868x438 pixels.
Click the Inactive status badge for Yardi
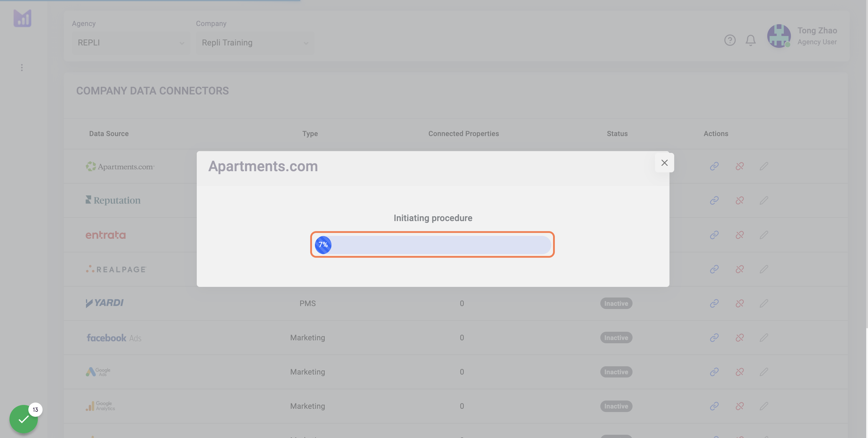(x=616, y=303)
